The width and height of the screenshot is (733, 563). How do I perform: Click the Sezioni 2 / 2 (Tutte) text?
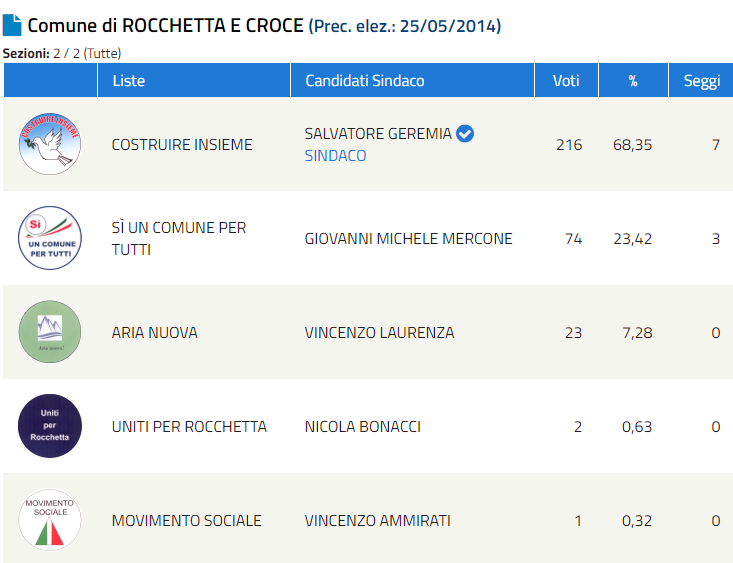[x=62, y=53]
